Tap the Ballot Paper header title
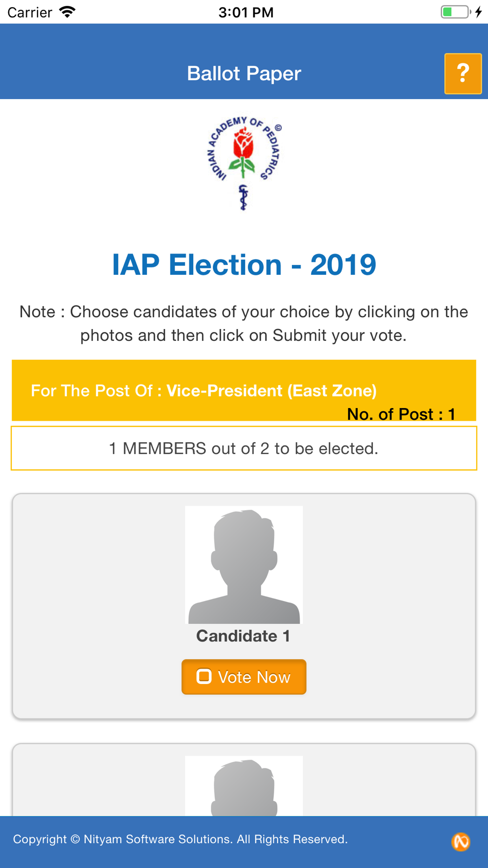The image size is (488, 868). click(x=244, y=73)
